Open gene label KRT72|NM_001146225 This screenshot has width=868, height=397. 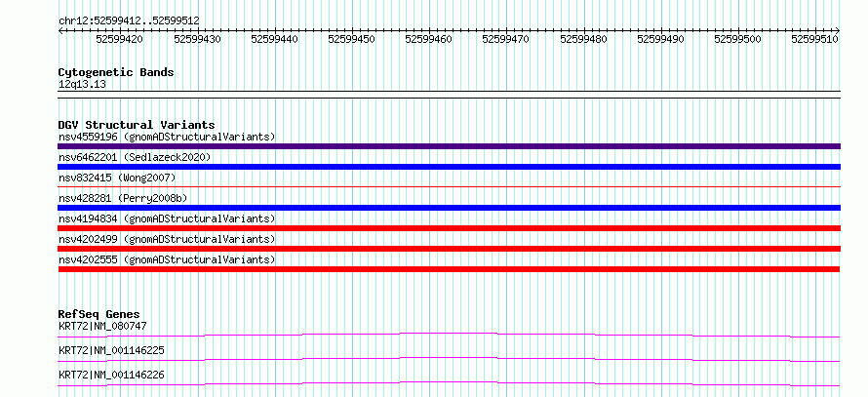pos(111,350)
